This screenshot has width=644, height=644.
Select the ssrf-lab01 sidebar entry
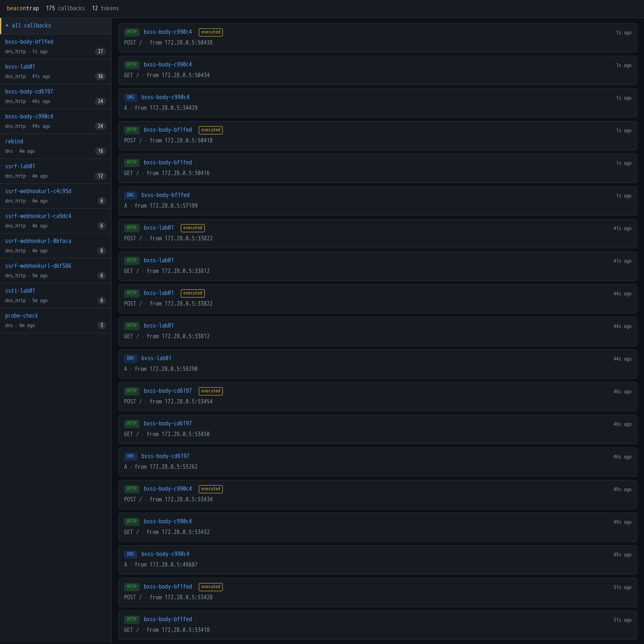(56, 171)
